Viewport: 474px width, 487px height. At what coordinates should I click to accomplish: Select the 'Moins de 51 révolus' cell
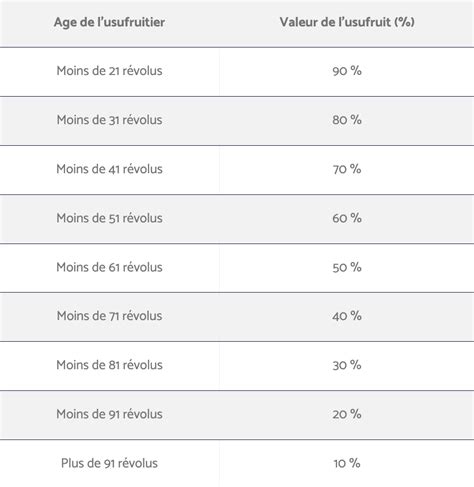coord(109,218)
